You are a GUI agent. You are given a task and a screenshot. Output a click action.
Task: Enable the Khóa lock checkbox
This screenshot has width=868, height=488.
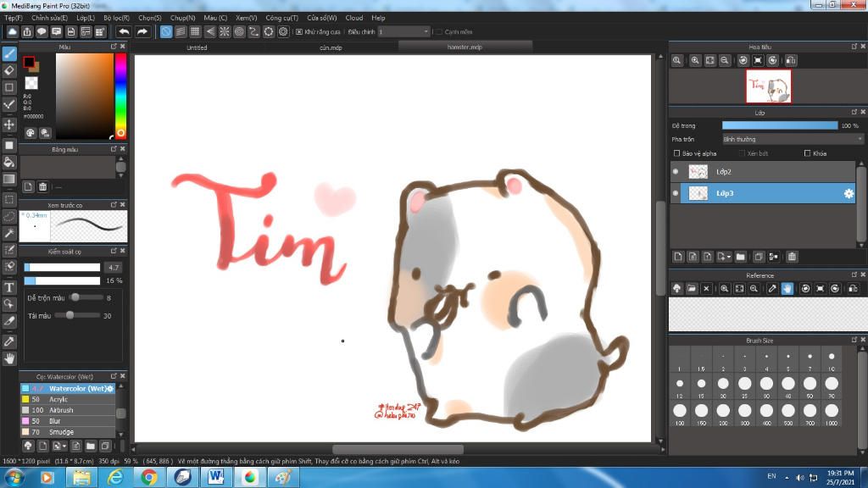[x=807, y=153]
